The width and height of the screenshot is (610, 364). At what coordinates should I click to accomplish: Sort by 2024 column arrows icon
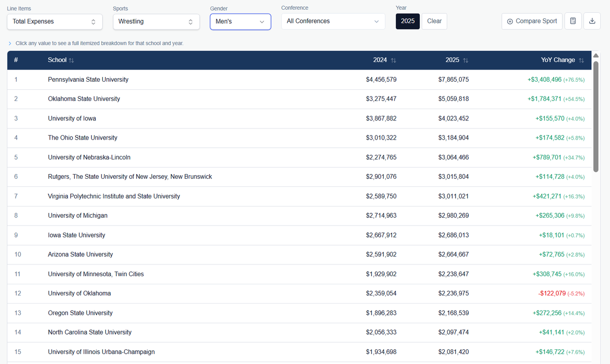click(393, 60)
